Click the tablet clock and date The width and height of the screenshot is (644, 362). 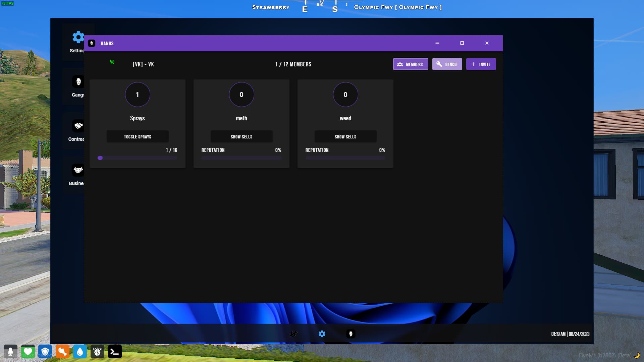coord(570,334)
